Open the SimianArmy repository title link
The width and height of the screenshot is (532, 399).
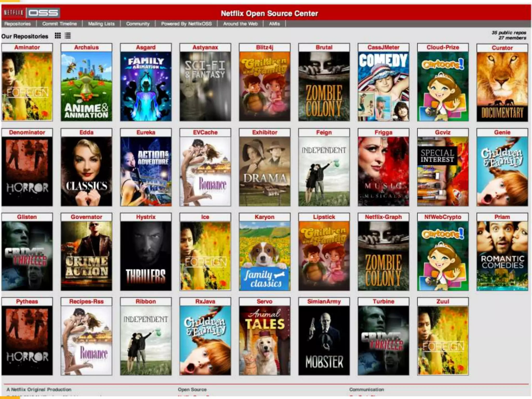[x=324, y=302]
